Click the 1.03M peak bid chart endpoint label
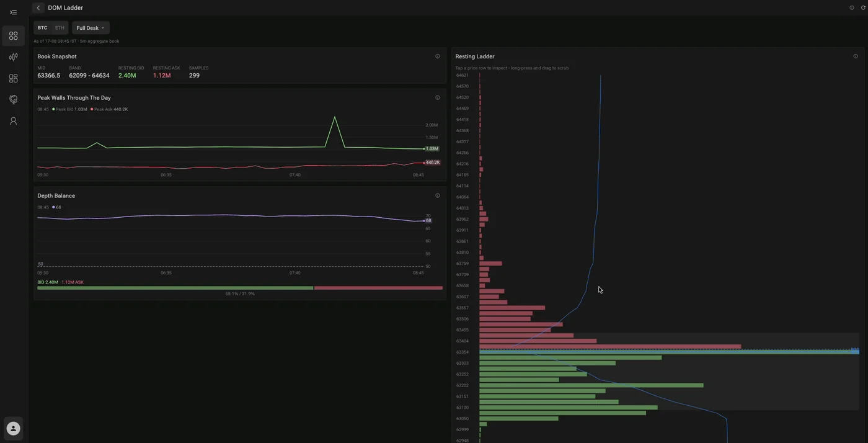Image resolution: width=868 pixels, height=443 pixels. (432, 149)
